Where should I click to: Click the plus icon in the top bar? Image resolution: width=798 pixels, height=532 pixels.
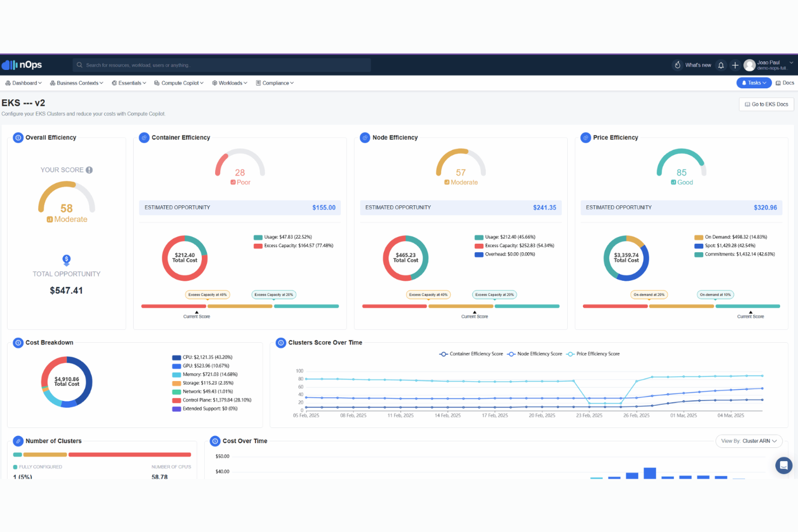[x=735, y=65]
